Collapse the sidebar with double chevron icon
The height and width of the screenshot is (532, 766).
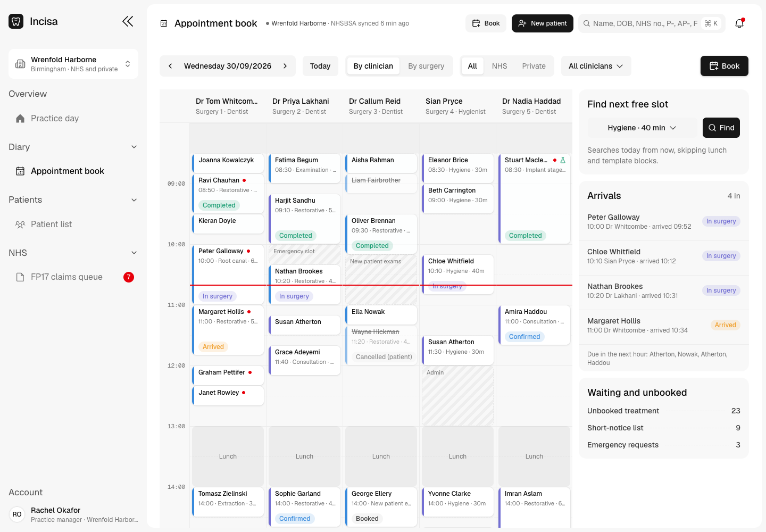128,21
